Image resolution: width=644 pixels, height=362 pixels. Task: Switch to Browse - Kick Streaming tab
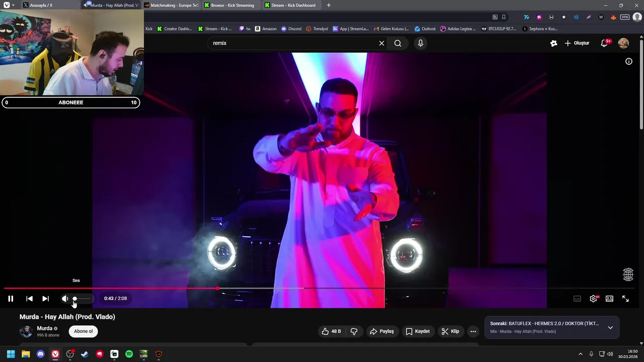pos(231,5)
